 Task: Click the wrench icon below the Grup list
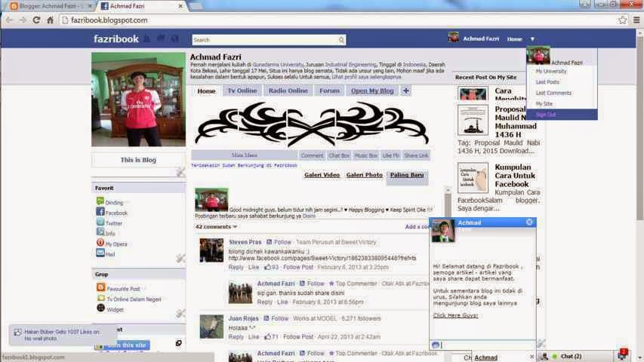(x=180, y=314)
